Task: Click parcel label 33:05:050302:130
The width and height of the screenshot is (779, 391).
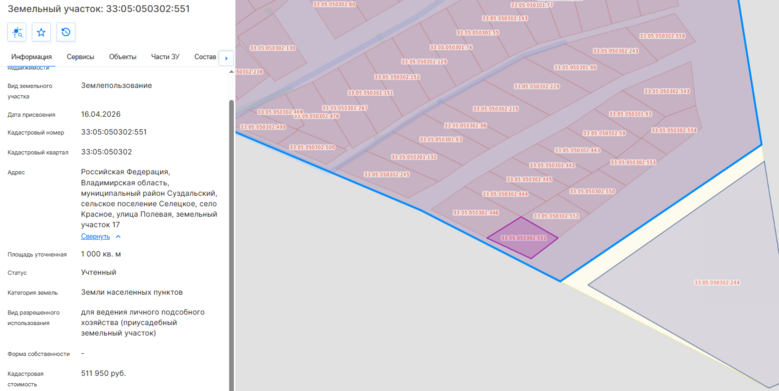Action: (272, 48)
